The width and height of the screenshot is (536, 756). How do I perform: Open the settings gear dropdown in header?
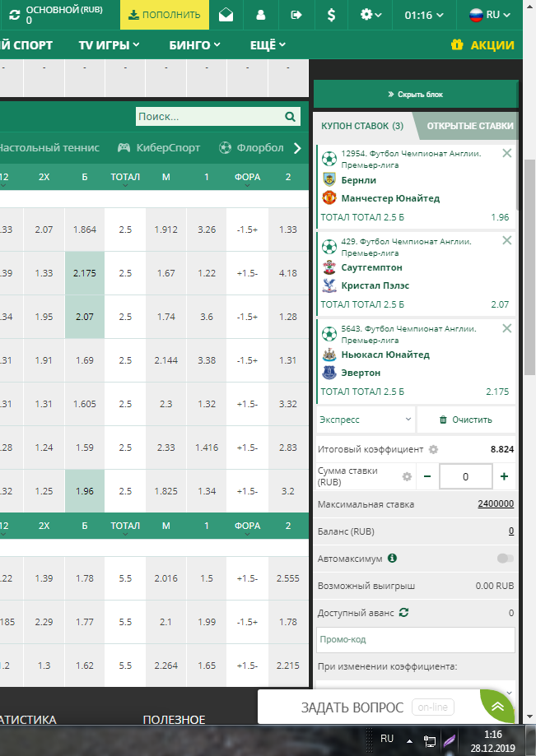click(371, 15)
